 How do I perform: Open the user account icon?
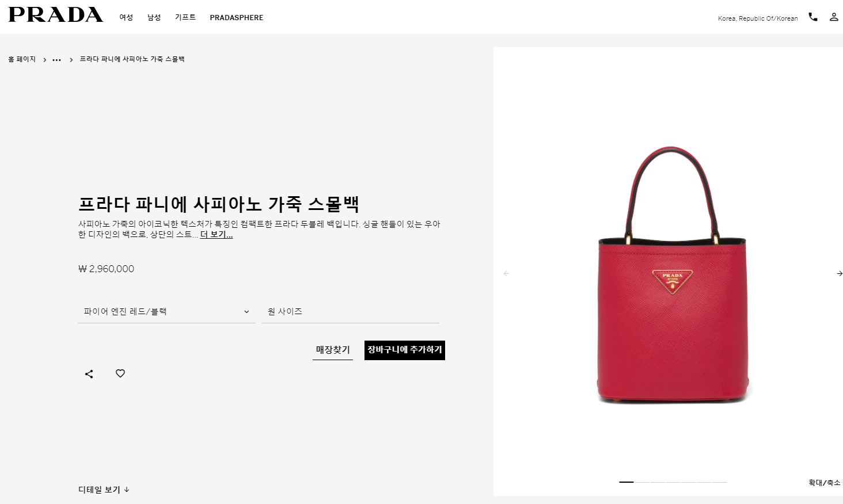pyautogui.click(x=834, y=17)
